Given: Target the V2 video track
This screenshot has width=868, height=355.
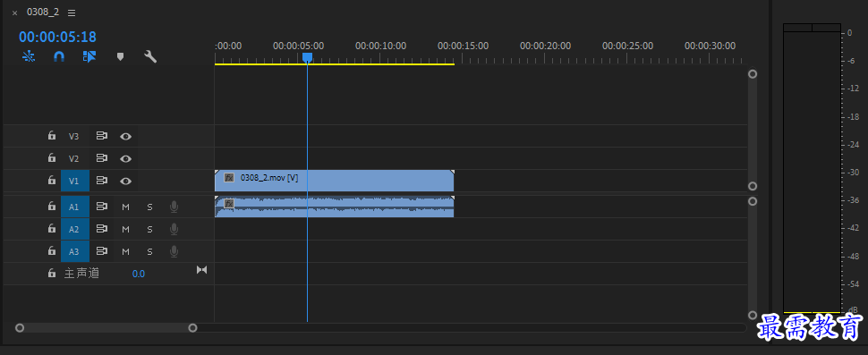Looking at the screenshot, I should [74, 158].
